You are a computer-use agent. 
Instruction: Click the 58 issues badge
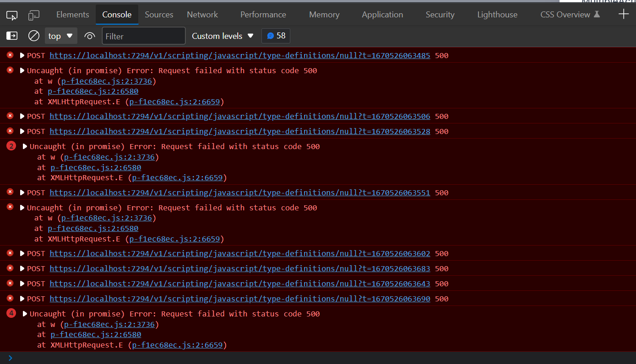point(276,36)
